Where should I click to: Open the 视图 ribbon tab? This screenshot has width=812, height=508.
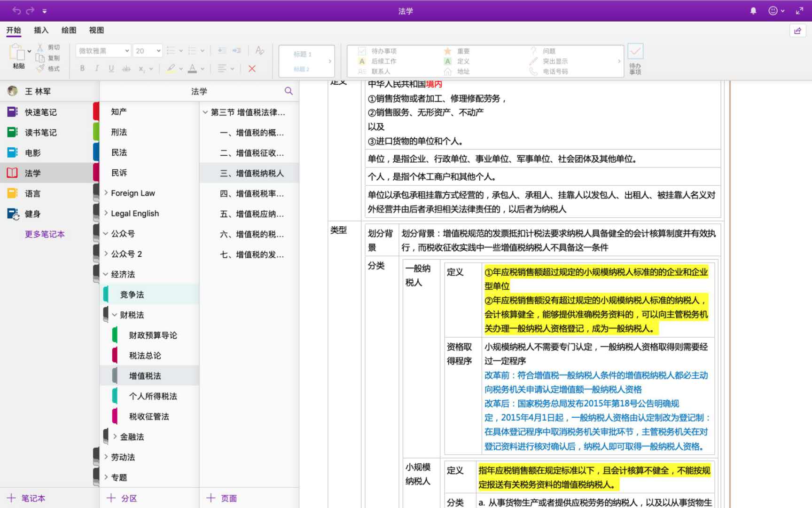[96, 30]
